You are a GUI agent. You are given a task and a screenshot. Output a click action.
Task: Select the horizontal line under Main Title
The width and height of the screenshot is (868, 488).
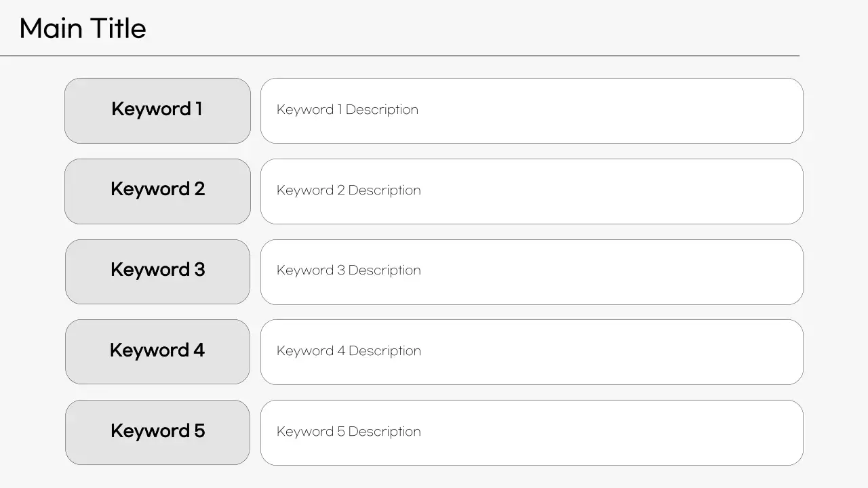[x=399, y=56]
